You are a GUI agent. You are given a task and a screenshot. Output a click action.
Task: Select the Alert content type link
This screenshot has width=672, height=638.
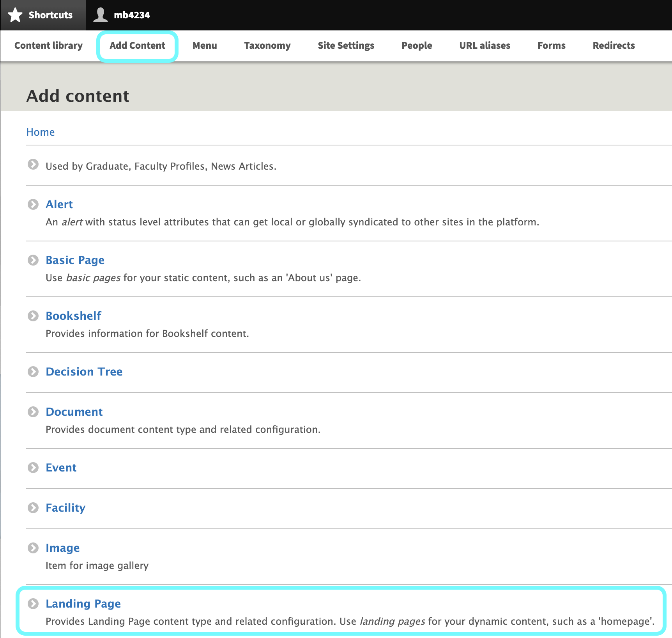pos(59,204)
